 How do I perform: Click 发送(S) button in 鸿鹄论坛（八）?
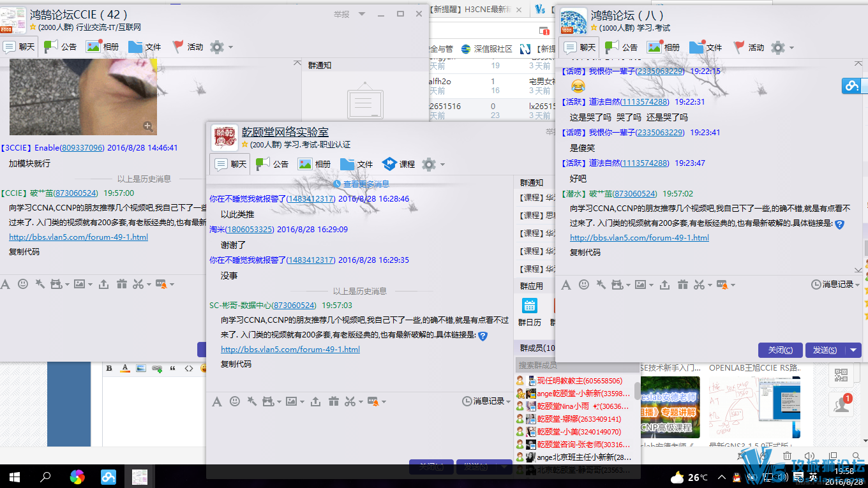(x=825, y=350)
